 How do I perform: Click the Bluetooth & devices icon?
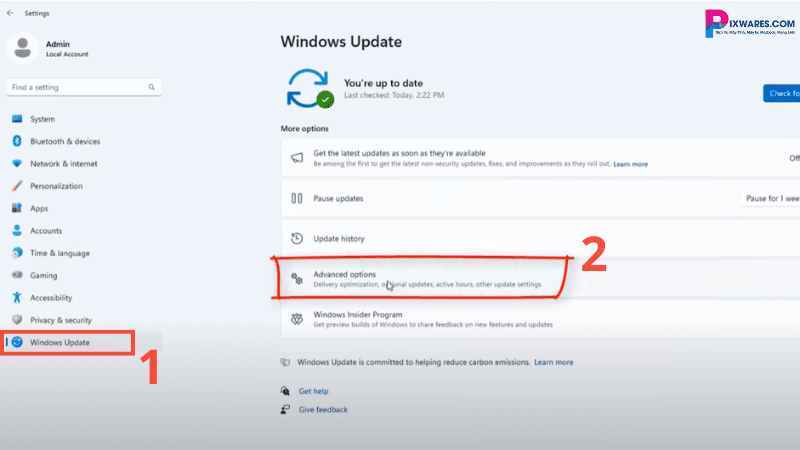click(17, 141)
